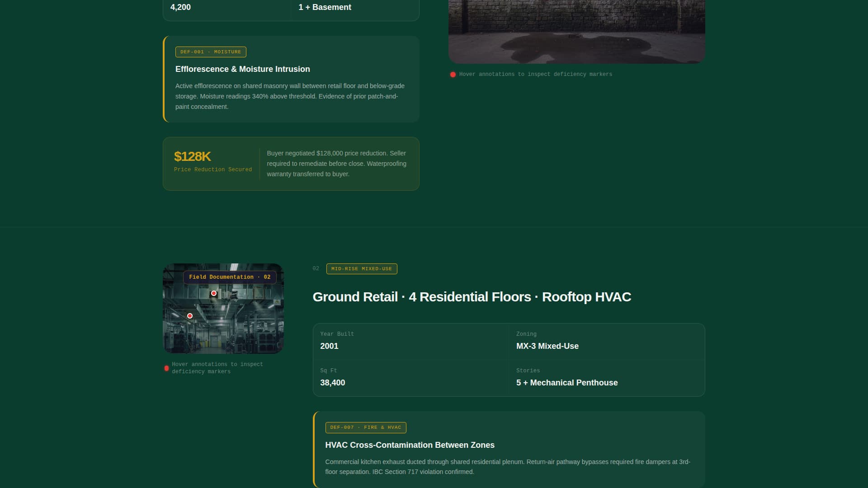Click the Field Documentation · 02 label
Screen dimensions: 868x488
pos(230,277)
